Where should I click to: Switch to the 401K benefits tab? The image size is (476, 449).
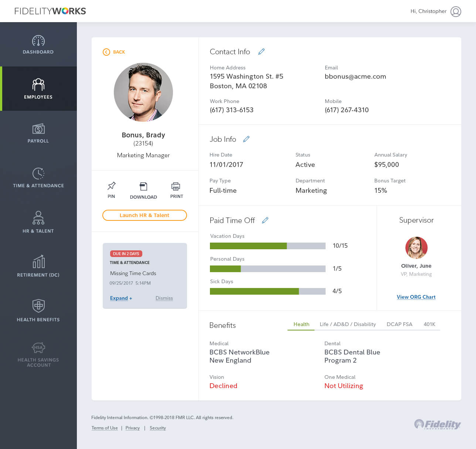tap(429, 324)
